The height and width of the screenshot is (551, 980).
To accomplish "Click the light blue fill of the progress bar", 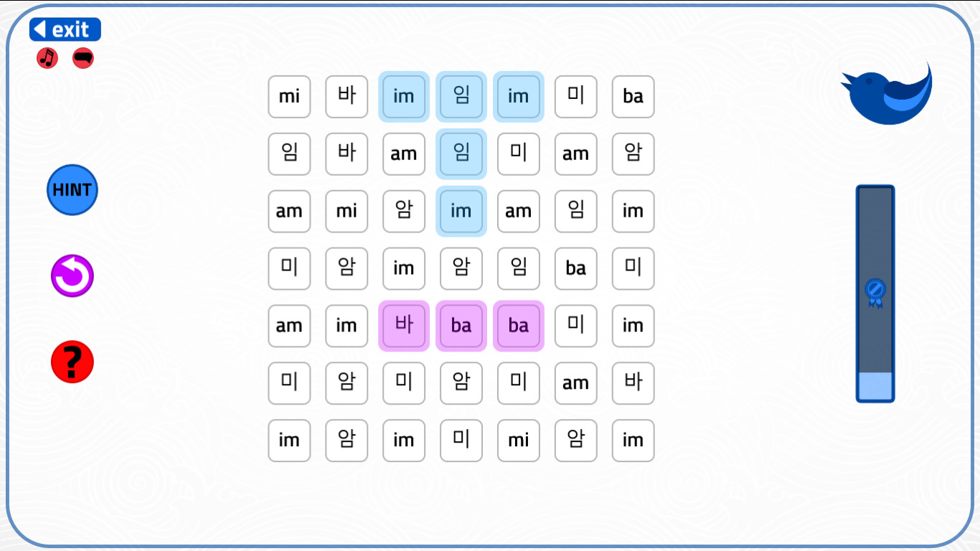I will click(875, 385).
